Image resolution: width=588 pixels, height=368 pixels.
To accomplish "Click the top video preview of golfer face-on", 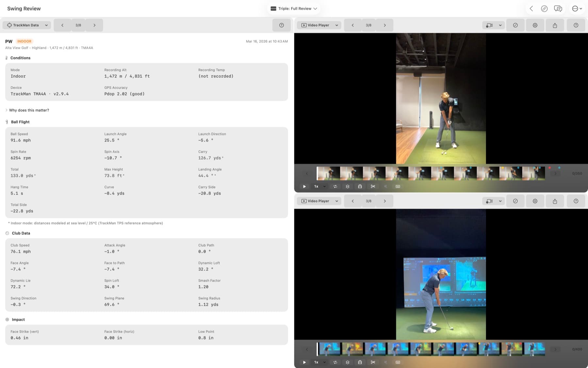I will pos(441,98).
